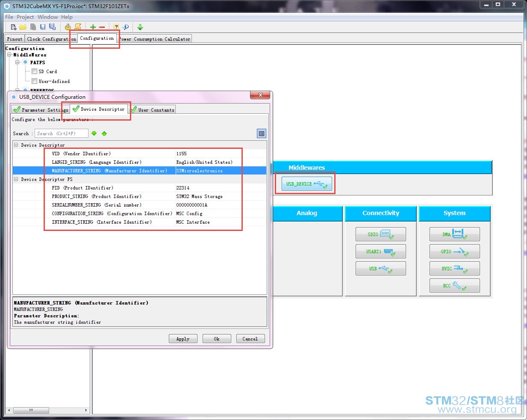Switch to the Pinout tab
The width and height of the screenshot is (527, 420).
(x=15, y=39)
